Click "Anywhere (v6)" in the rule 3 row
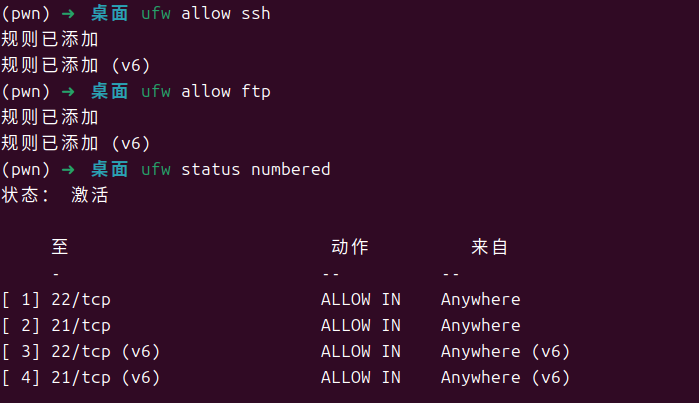This screenshot has height=403, width=699. [x=505, y=351]
